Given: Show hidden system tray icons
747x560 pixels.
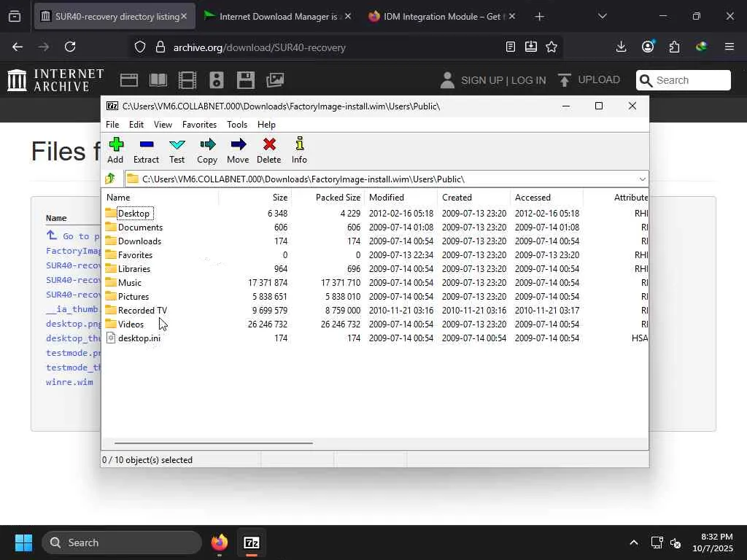Looking at the screenshot, I should [x=634, y=542].
